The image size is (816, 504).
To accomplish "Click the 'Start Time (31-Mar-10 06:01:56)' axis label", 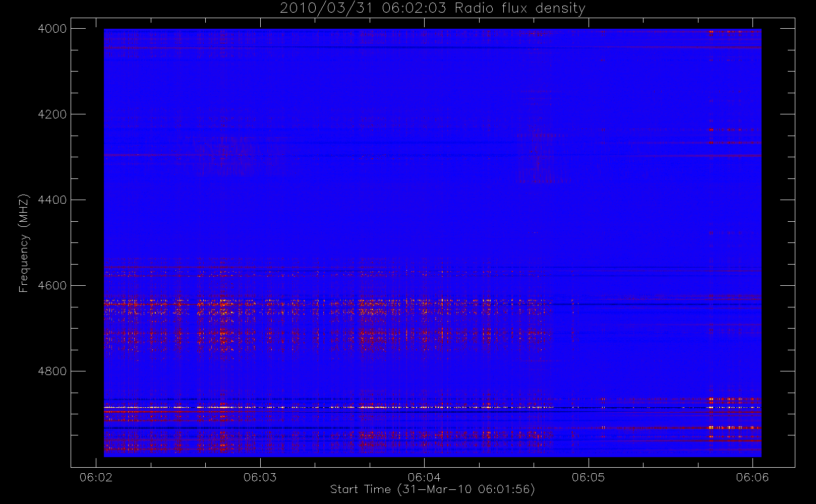I will 432,489.
